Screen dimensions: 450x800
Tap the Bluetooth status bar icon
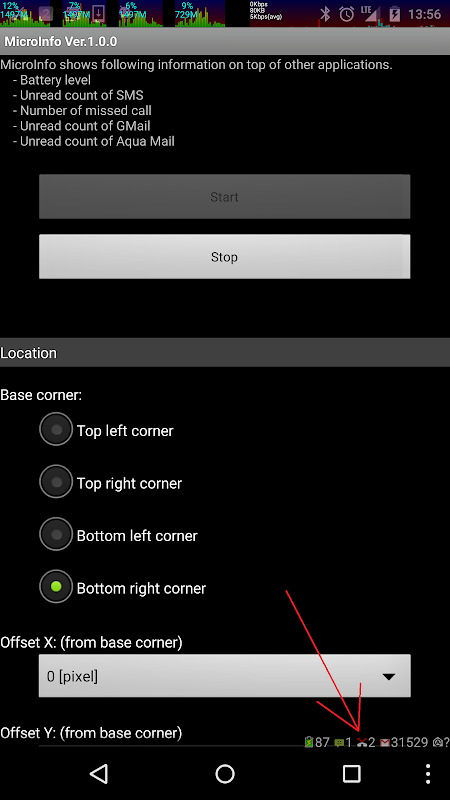pyautogui.click(x=325, y=14)
